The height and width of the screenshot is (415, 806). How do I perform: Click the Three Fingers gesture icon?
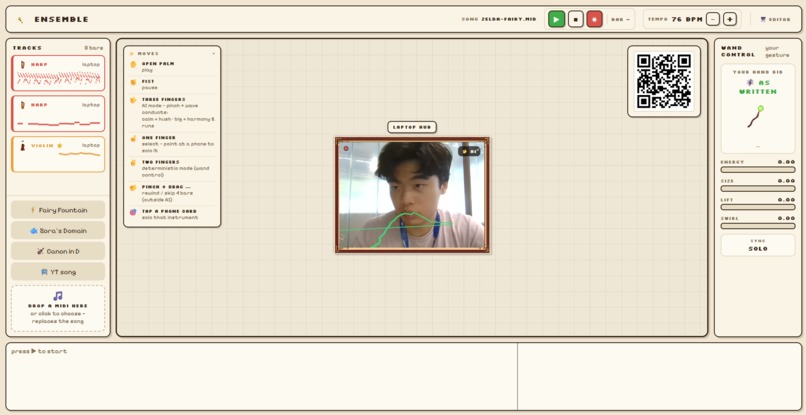133,100
